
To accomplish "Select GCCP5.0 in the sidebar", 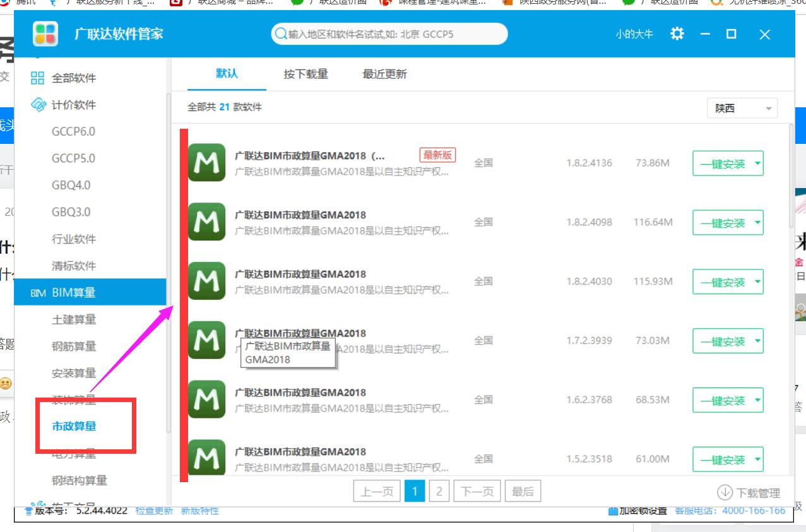I will [x=73, y=158].
